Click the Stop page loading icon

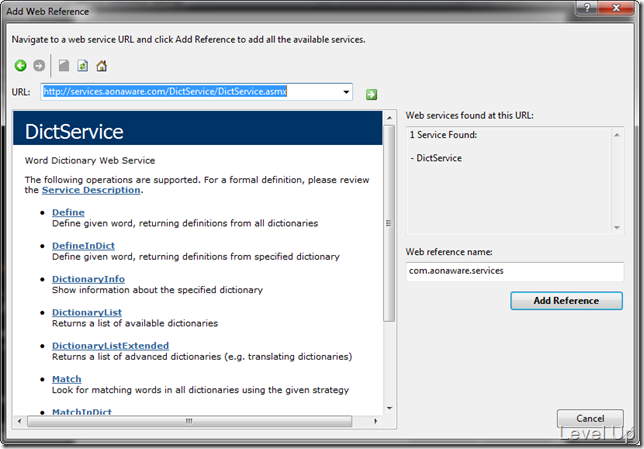click(x=64, y=66)
